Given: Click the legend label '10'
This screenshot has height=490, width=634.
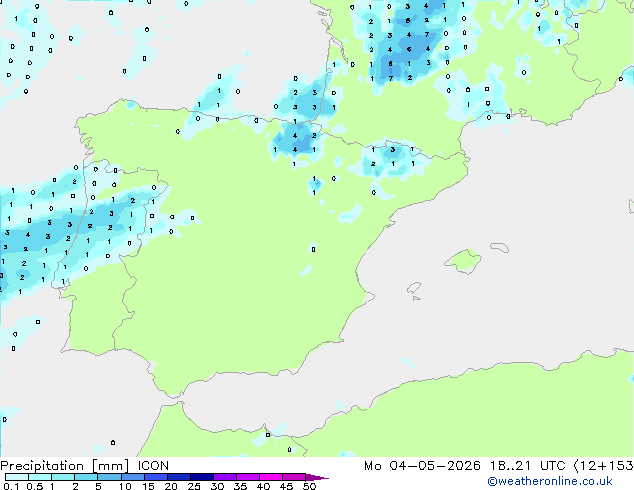Looking at the screenshot, I should click(125, 486).
